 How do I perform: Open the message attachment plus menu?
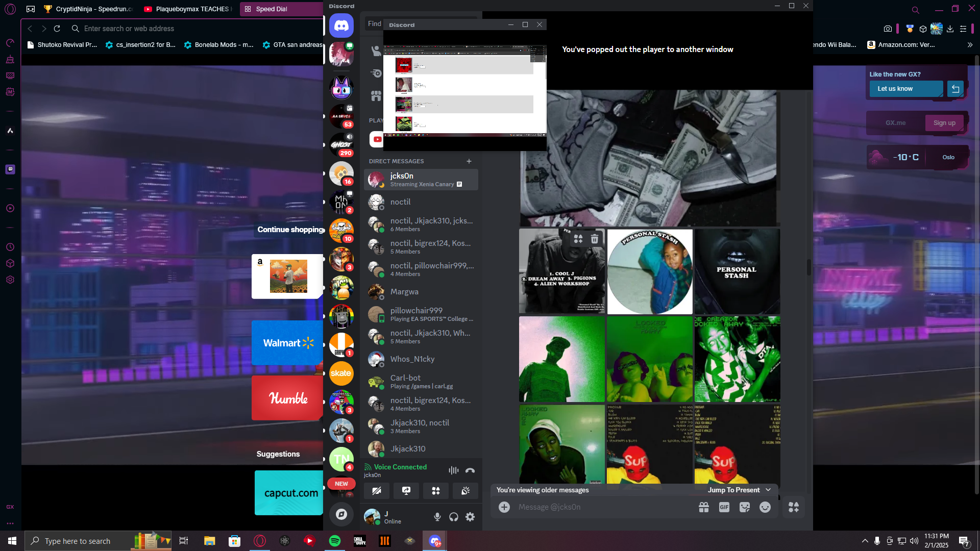coord(504,507)
